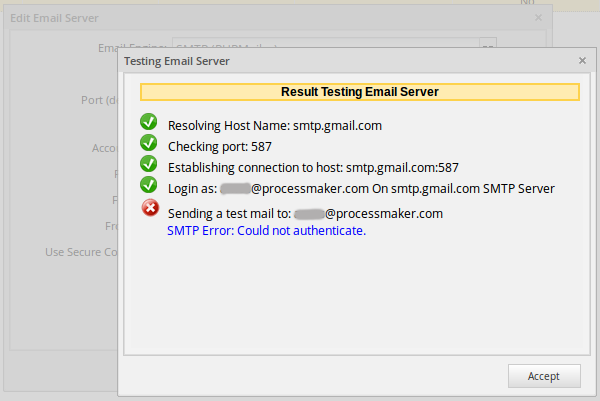Image resolution: width=600 pixels, height=401 pixels.
Task: Click the Edit Email Server window title
Action: pos(60,18)
